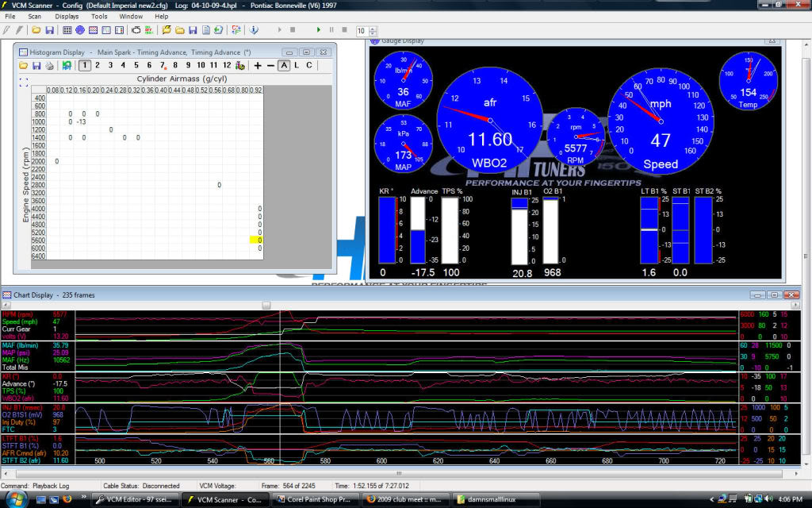Select the -13 cell in the histogram

(x=82, y=121)
